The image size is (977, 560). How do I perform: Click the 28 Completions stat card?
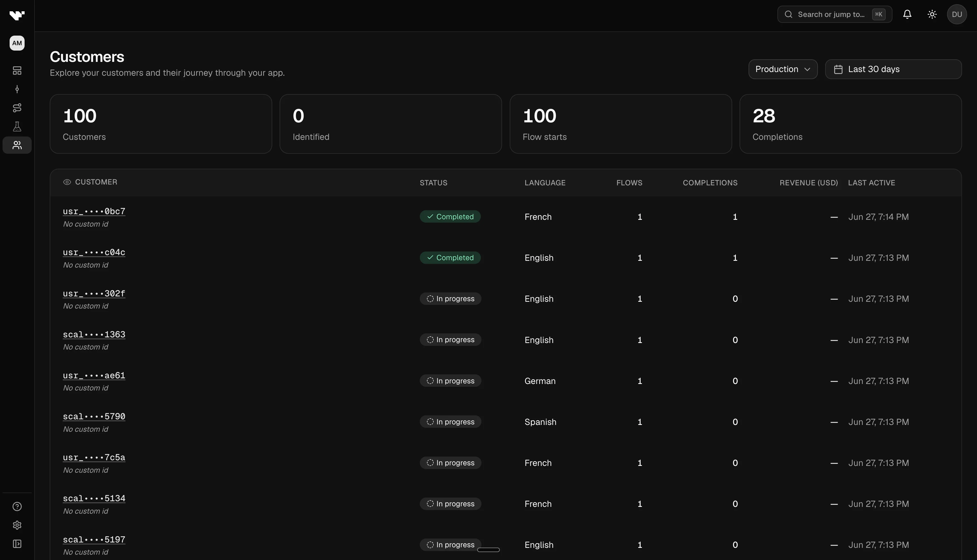pos(850,124)
